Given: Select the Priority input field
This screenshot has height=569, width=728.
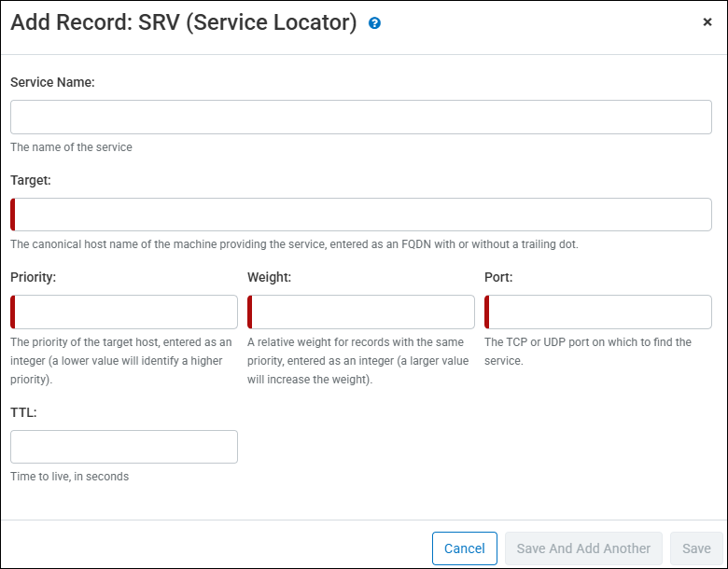Looking at the screenshot, I should pos(124,312).
